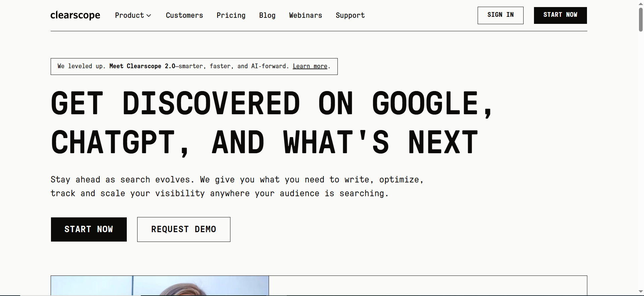Click the "Stay ahead as search evolves" paragraph
Viewport: 644px width, 296px height.
(237, 186)
